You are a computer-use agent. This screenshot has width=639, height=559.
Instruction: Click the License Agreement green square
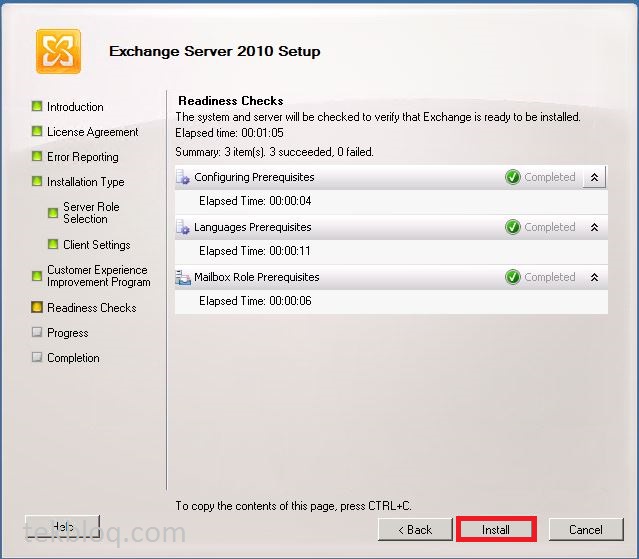click(37, 131)
